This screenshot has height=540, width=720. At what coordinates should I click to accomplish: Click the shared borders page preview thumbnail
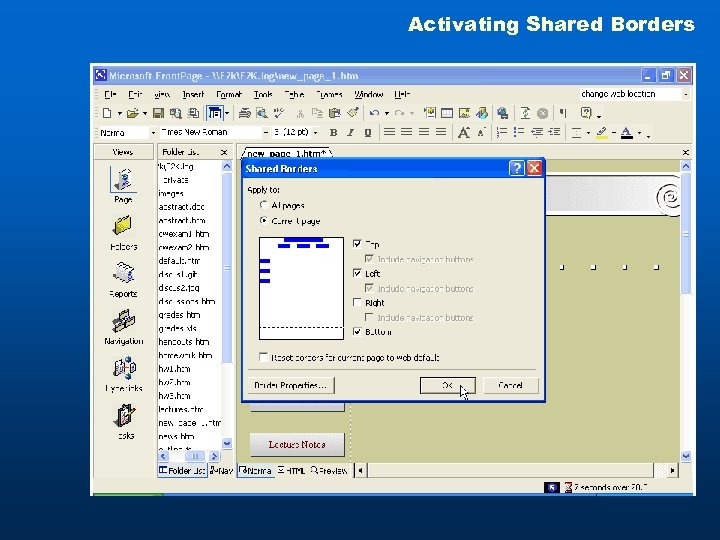[x=301, y=288]
